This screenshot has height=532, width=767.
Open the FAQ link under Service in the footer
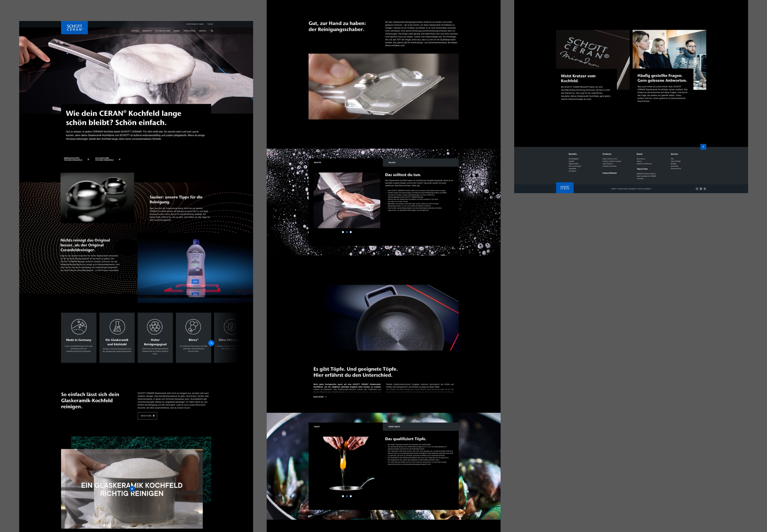click(x=672, y=159)
